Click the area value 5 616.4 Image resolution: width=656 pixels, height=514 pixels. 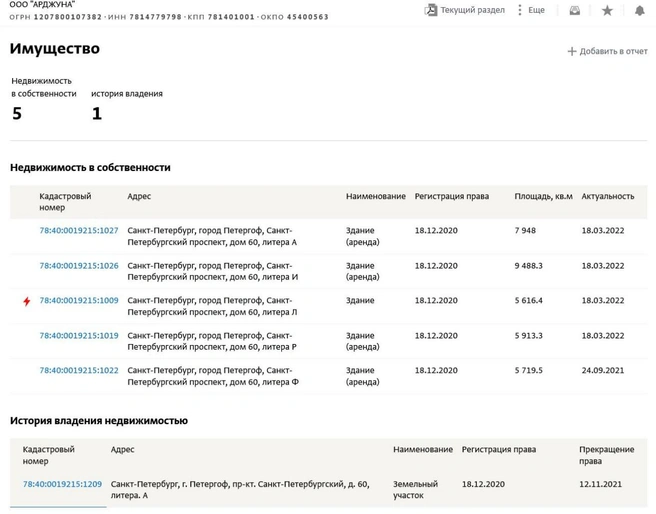point(528,300)
